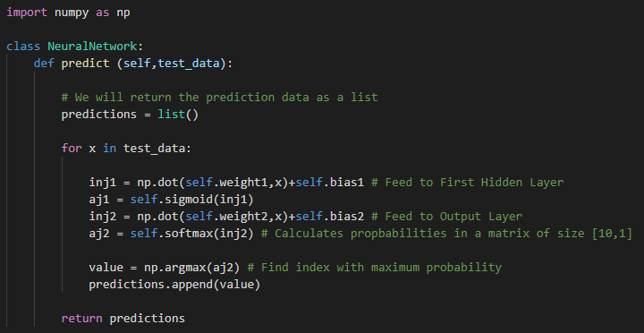This screenshot has width=644, height=333.
Task: Click the return keyword at bottom
Action: 81,318
